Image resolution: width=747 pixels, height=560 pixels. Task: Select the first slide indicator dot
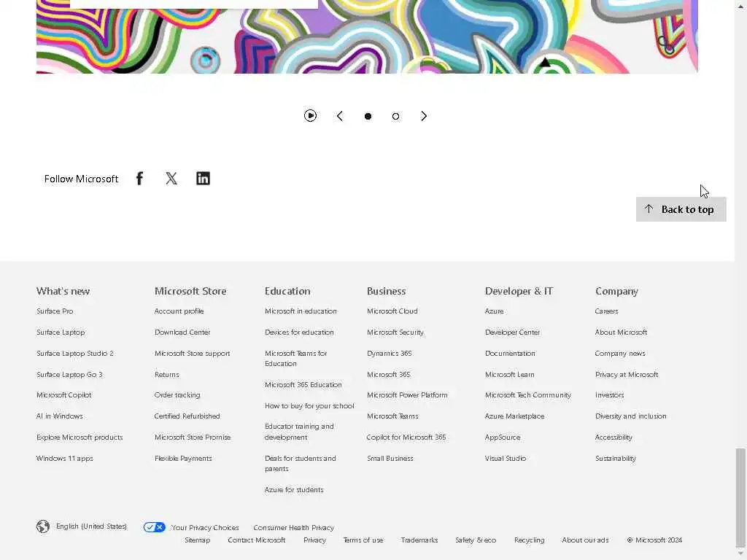pyautogui.click(x=368, y=116)
